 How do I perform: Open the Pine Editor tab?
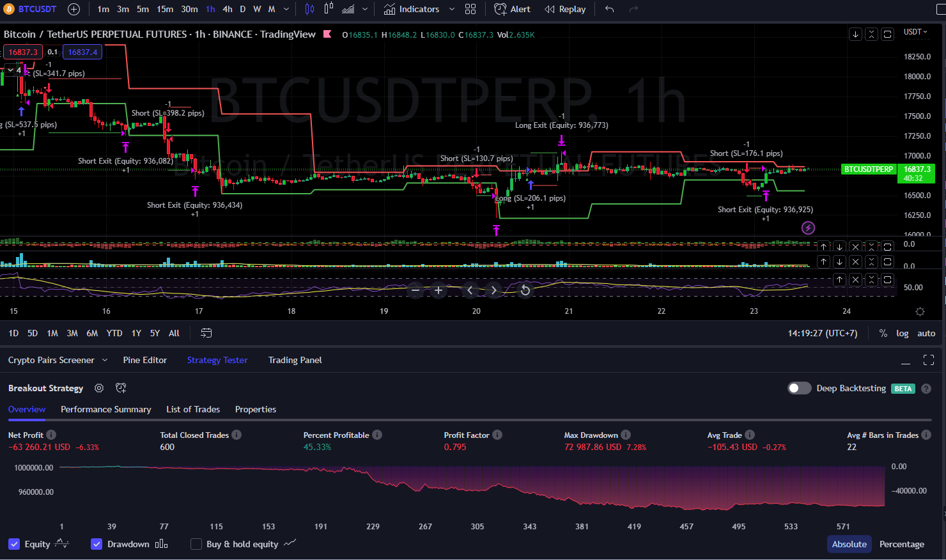click(x=144, y=360)
